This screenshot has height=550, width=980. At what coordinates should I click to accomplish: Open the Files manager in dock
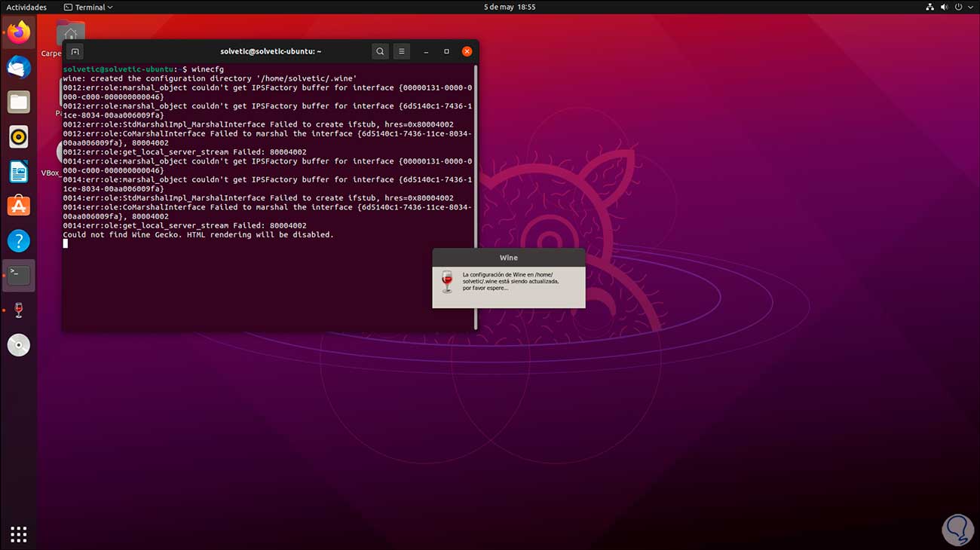(19, 102)
